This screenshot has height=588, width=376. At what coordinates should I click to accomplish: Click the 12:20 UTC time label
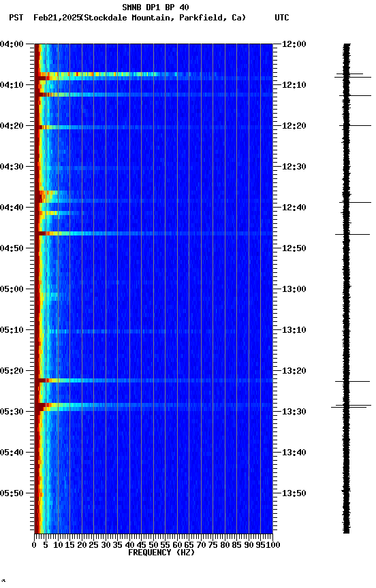[294, 126]
